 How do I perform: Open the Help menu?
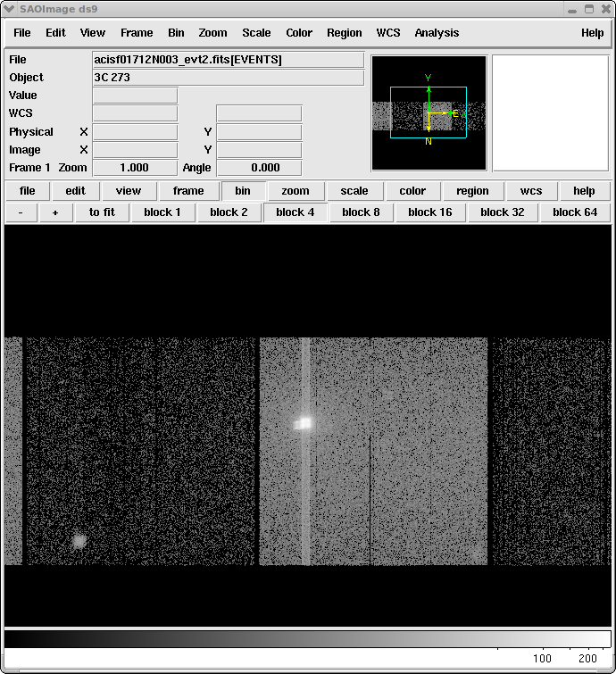pyautogui.click(x=592, y=33)
